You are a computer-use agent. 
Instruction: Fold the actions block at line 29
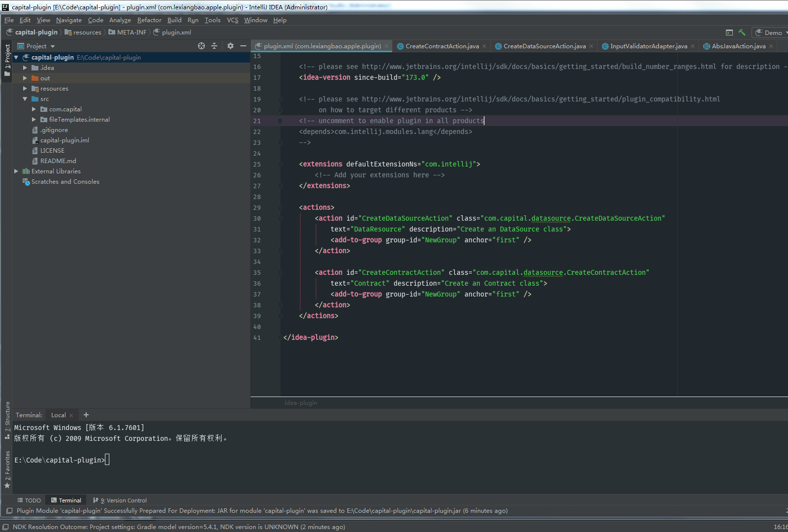[x=280, y=208]
